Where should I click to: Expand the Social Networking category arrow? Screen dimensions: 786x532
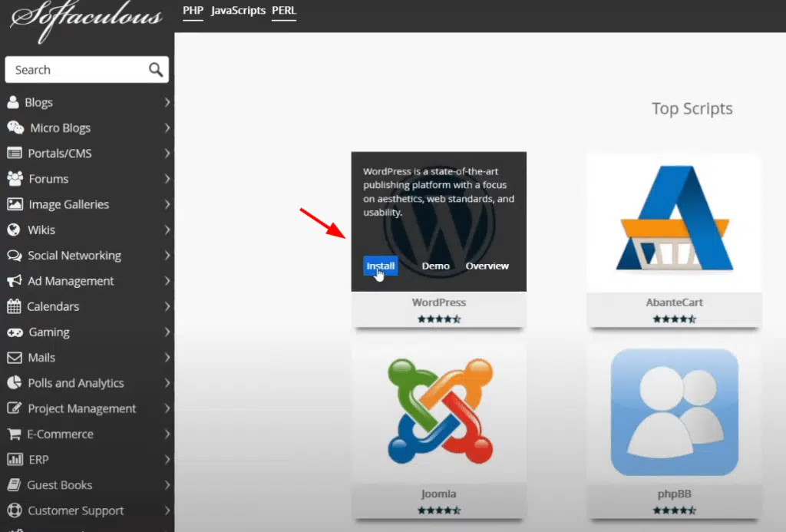[167, 255]
